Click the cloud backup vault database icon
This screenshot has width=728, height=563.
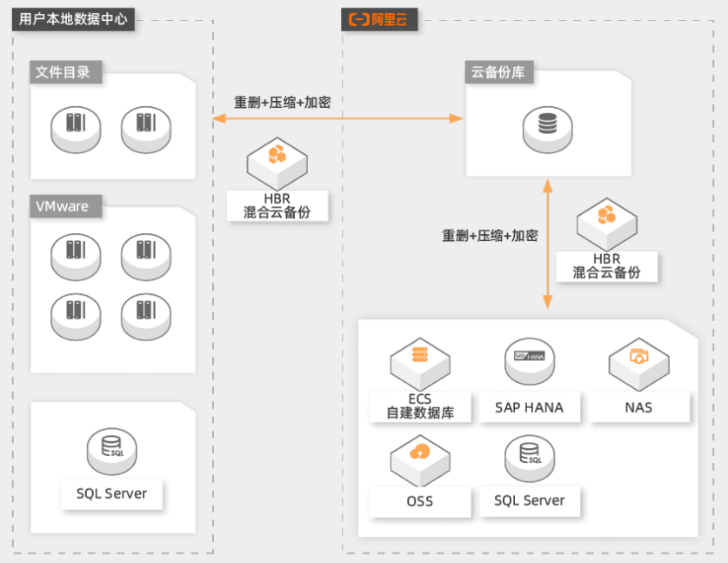coord(547,130)
